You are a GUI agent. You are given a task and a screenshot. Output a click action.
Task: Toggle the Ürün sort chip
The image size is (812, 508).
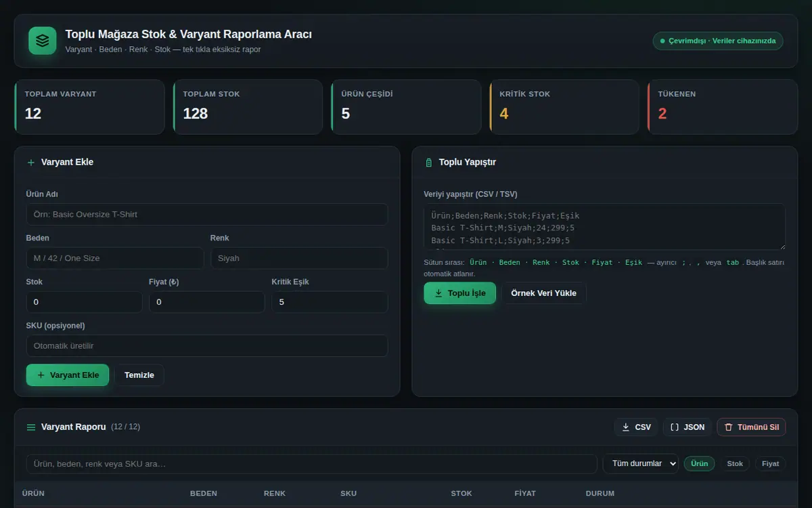(x=699, y=464)
